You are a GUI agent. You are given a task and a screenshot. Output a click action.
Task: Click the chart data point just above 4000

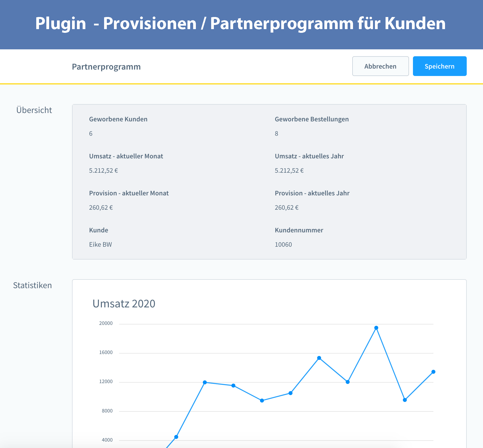[x=176, y=437]
